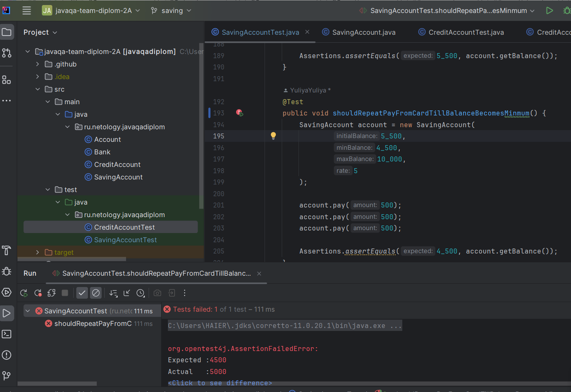Viewport: 571px width, 392px height.
Task: Open SavingAccountTest in project tree
Action: click(x=125, y=240)
